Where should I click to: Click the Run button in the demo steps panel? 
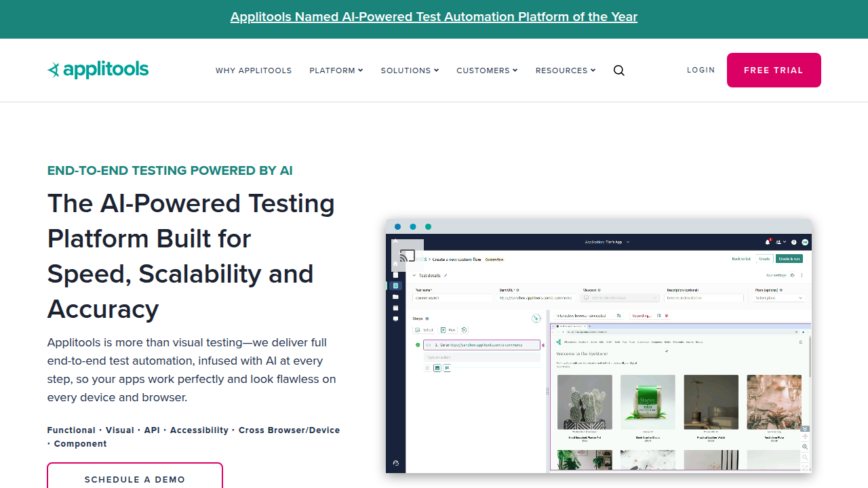[x=448, y=330]
